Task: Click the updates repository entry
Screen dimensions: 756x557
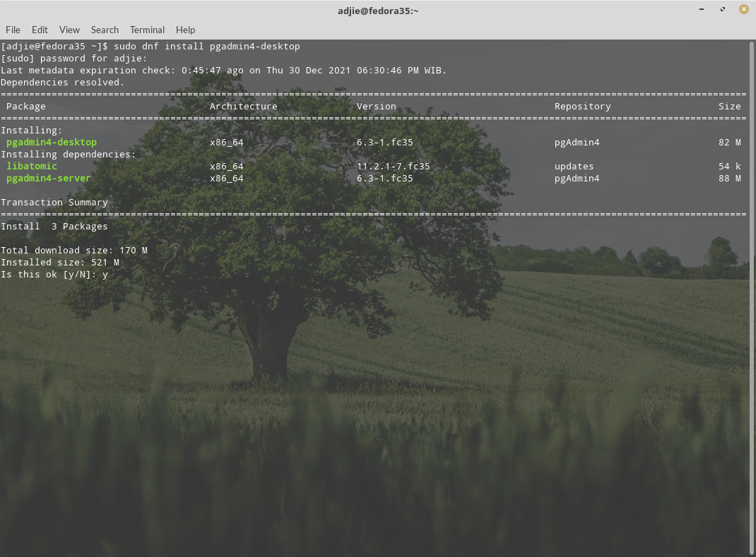Action: 574,166
